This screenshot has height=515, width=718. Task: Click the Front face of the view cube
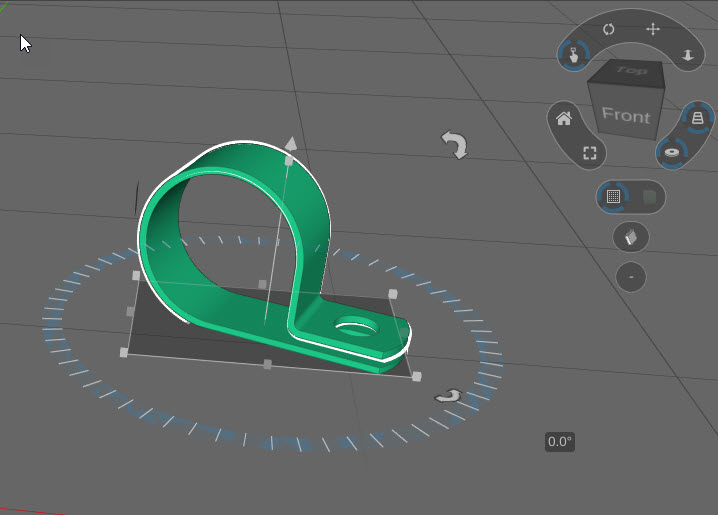click(626, 114)
